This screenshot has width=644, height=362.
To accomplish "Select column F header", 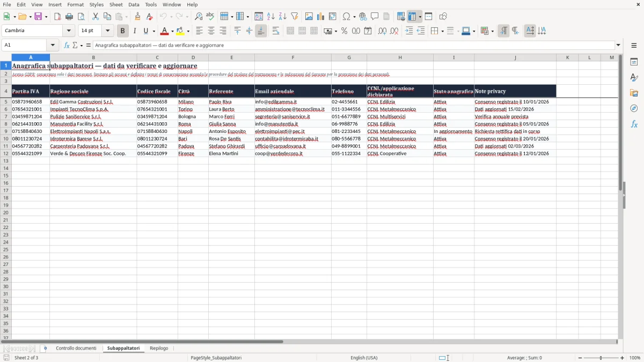I will tap(293, 57).
